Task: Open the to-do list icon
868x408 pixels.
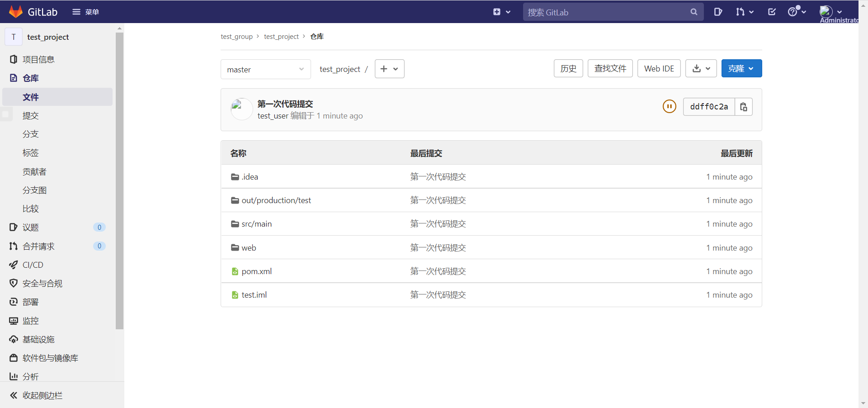Action: pos(772,12)
